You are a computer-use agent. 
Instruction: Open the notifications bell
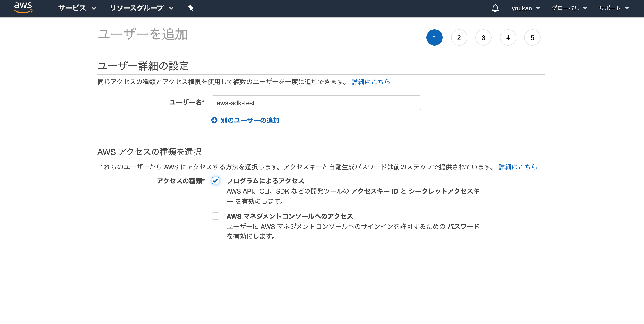coord(495,8)
